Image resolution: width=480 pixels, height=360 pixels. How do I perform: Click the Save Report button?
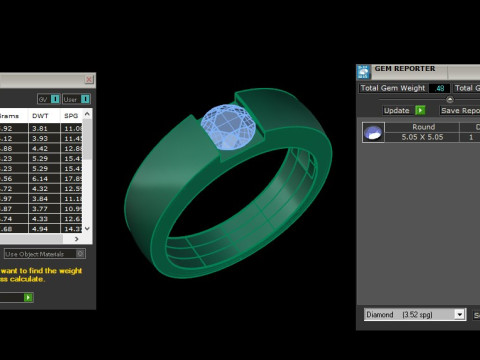click(460, 110)
